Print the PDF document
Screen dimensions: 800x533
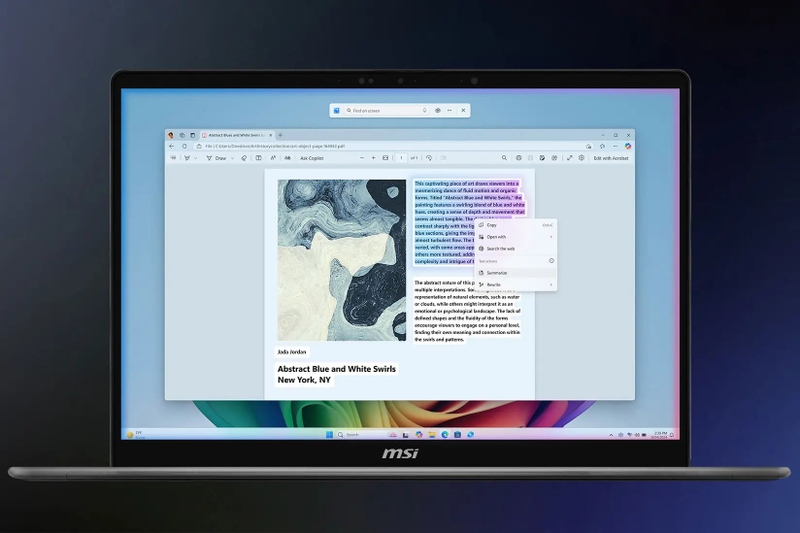coord(518,158)
